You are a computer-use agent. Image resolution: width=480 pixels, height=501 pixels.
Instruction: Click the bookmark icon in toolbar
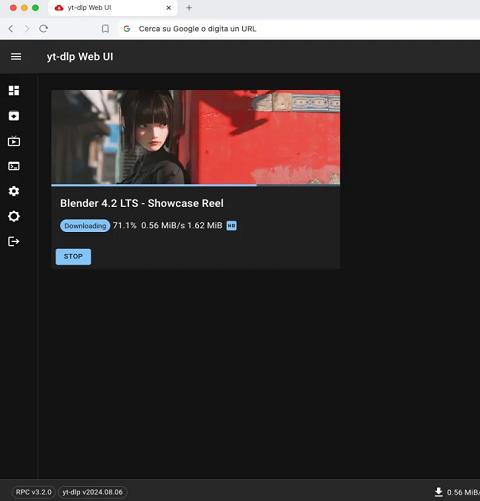point(105,29)
